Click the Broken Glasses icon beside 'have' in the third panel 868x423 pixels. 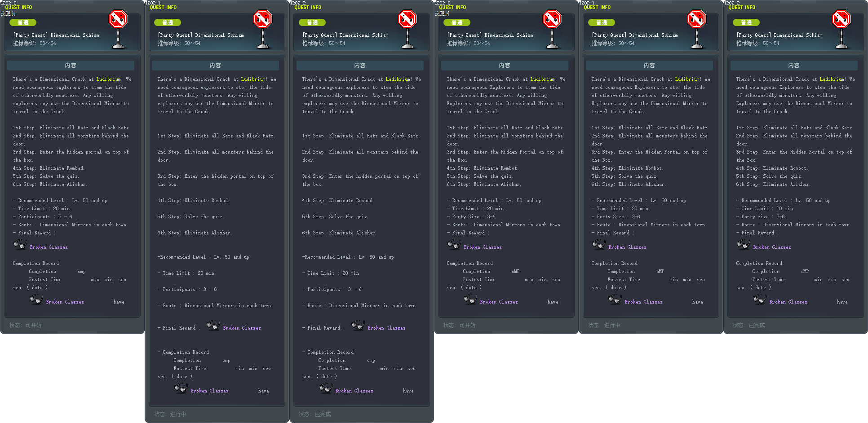pos(325,388)
